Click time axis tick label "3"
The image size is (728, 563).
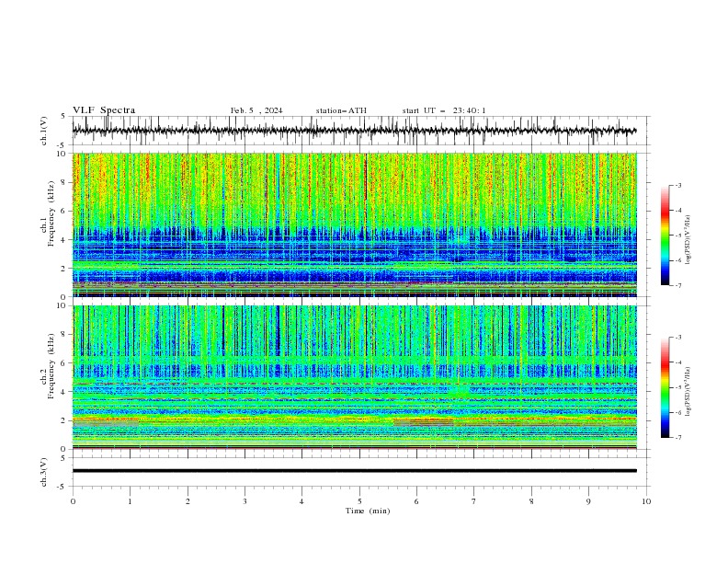tap(245, 501)
